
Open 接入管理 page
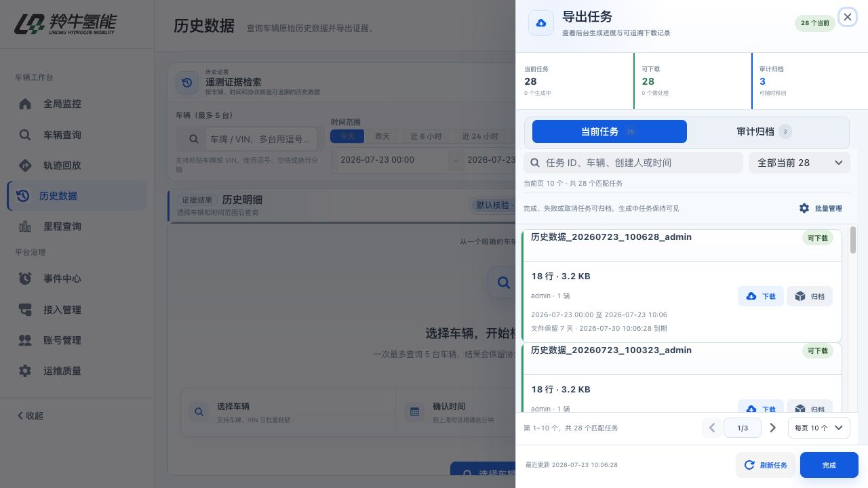click(x=77, y=310)
